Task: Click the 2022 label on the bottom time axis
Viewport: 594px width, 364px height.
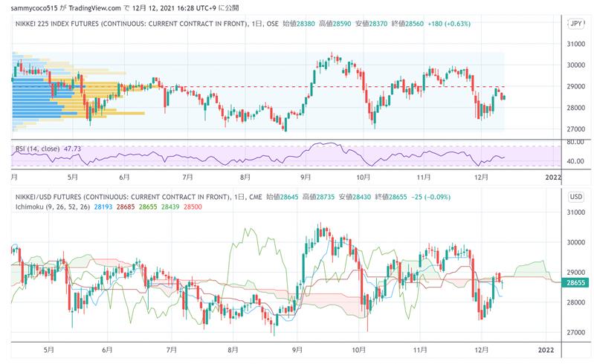Action: click(x=546, y=350)
